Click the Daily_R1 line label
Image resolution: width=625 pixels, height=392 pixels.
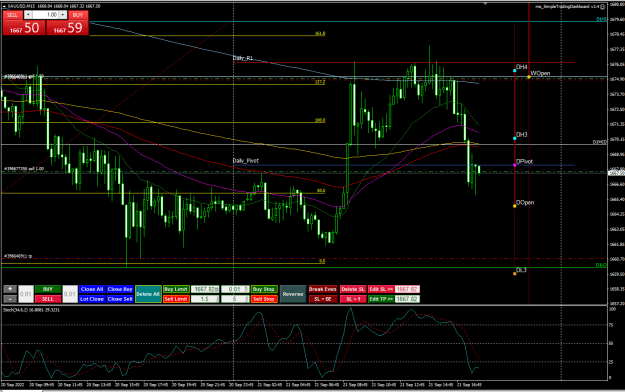point(243,58)
